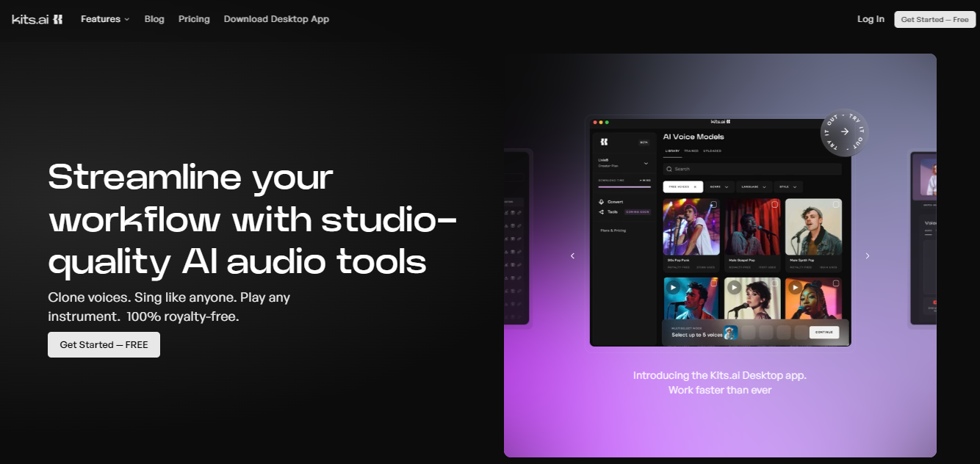Click the Get Started — FREE hero button
Viewport: 980px width, 464px height.
click(x=104, y=344)
